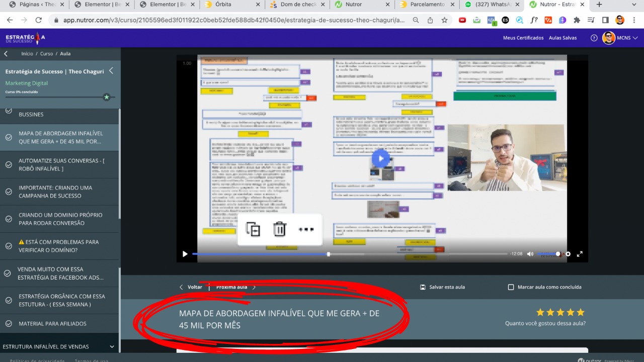644x362 pixels.
Task: Open Aulas Salvas
Action: pyautogui.click(x=563, y=38)
